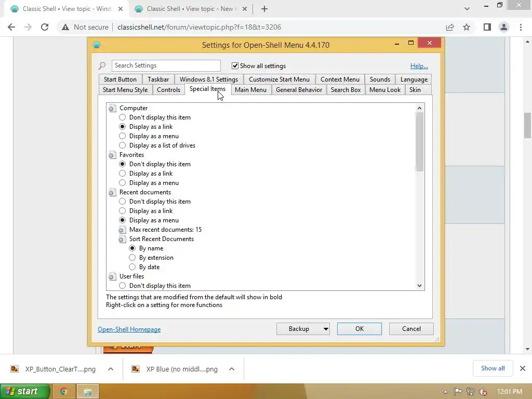532x399 pixels.
Task: Show hidden tray icons arrow
Action: pos(445,392)
